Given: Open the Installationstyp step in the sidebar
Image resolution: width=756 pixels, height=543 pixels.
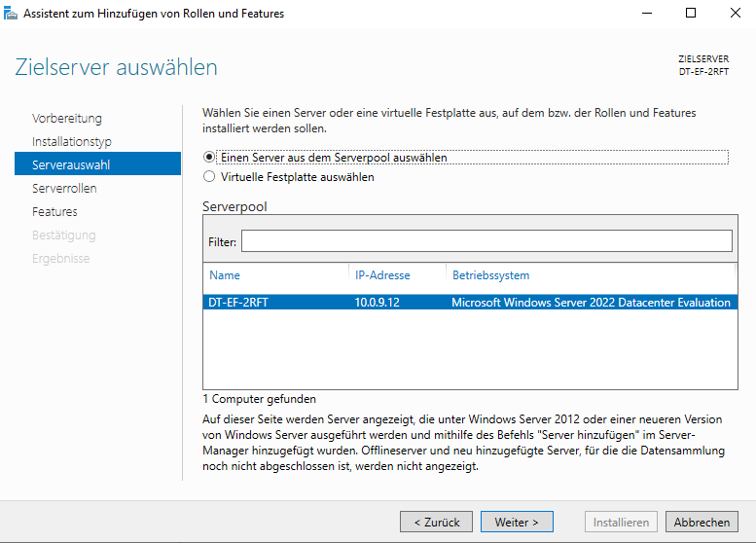Looking at the screenshot, I should pyautogui.click(x=72, y=142).
